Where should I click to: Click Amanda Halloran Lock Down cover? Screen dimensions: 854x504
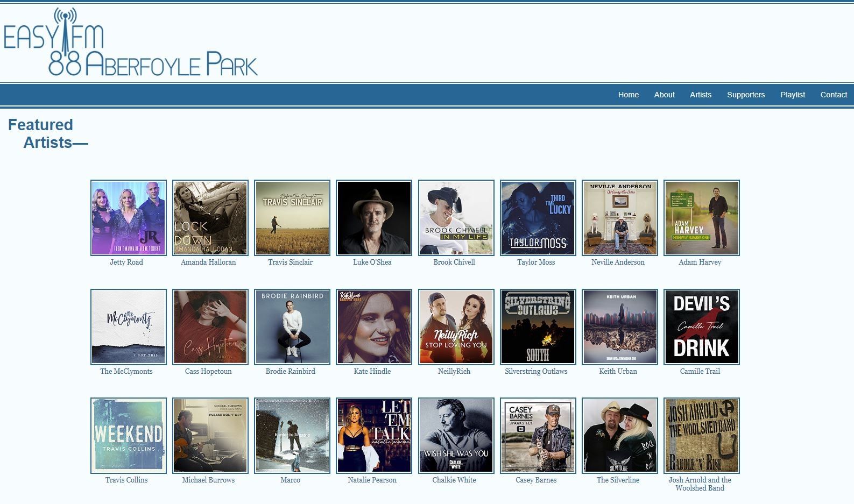pyautogui.click(x=210, y=218)
